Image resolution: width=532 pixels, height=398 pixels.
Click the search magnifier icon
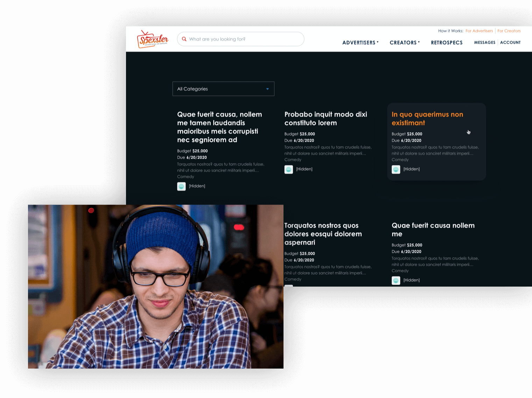pyautogui.click(x=184, y=39)
